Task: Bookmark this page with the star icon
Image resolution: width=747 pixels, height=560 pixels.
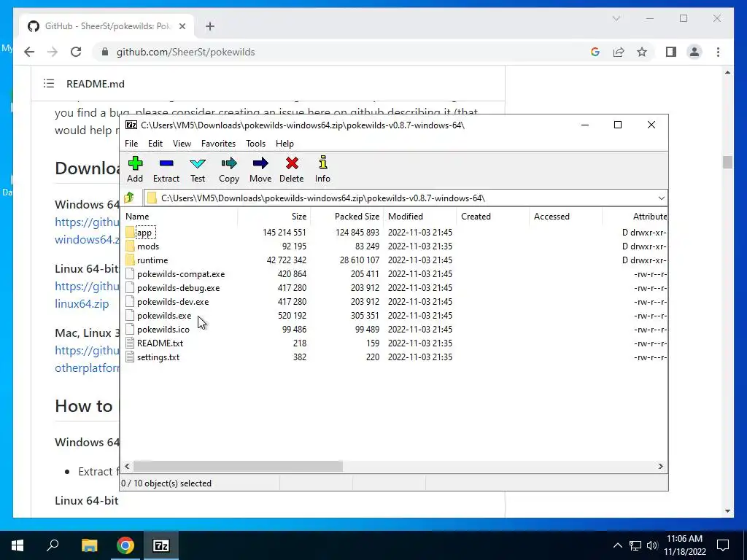Action: (642, 52)
